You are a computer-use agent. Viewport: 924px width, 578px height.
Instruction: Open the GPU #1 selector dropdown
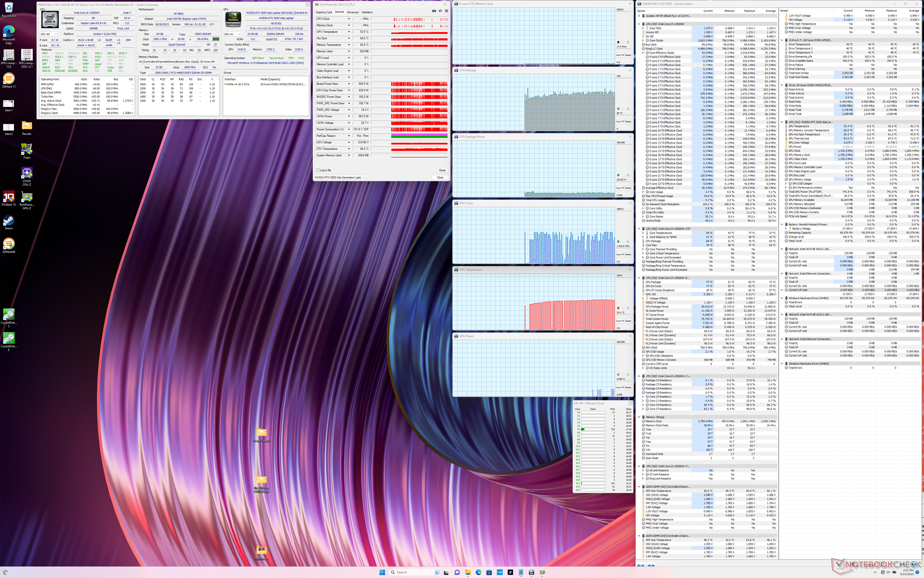[x=233, y=34]
